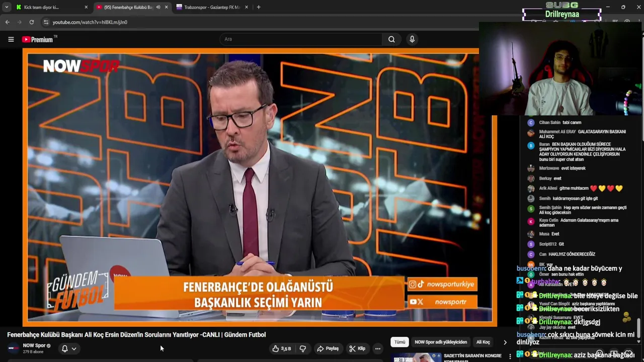
Task: Click the search magnifier button
Action: tap(391, 39)
